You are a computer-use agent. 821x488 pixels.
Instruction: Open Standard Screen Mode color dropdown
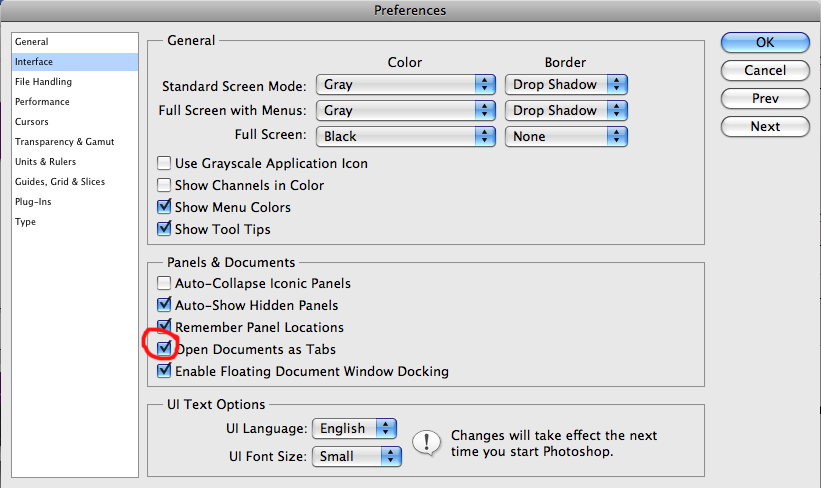tap(406, 84)
